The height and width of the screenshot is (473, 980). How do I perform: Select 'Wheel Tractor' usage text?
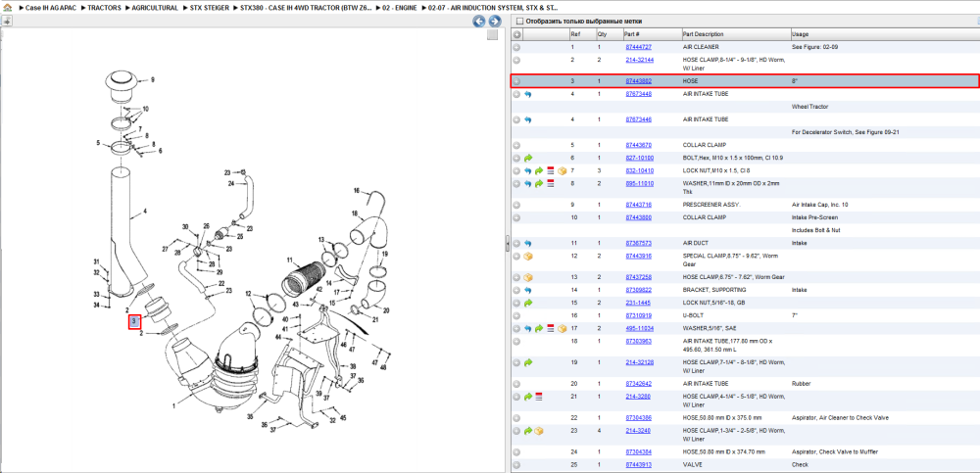(809, 107)
